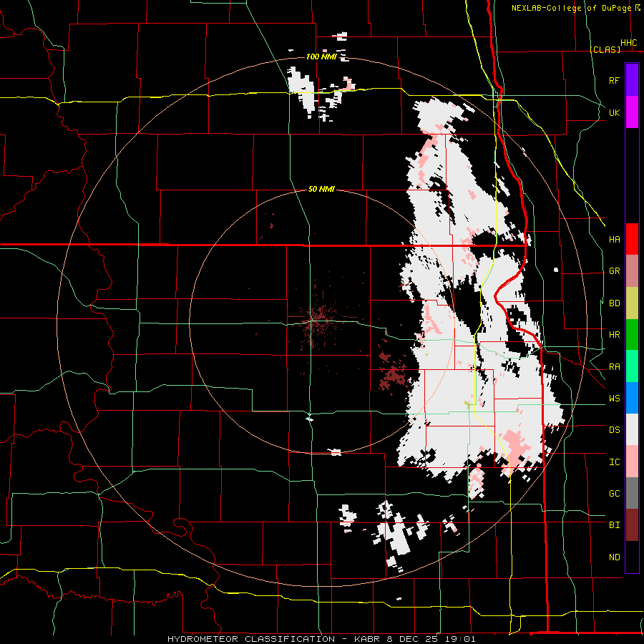The height and width of the screenshot is (644, 644).
Task: Click the '19:01' timestamp
Action: tap(459, 639)
